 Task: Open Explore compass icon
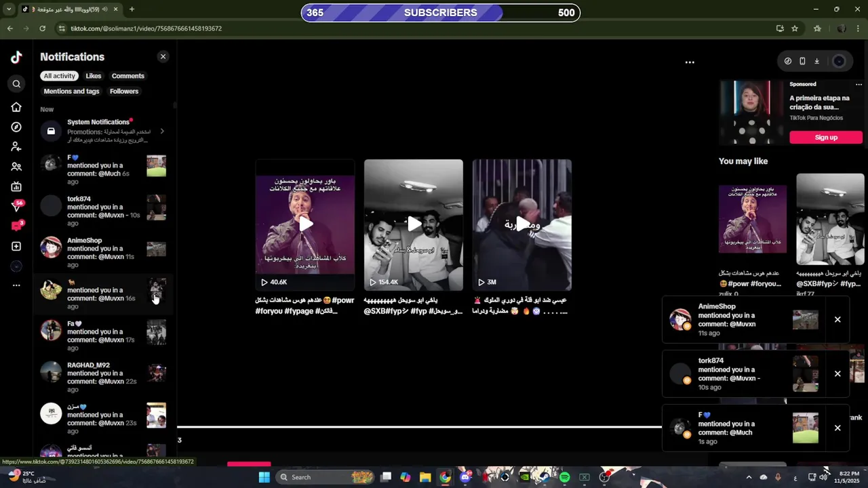(x=16, y=127)
